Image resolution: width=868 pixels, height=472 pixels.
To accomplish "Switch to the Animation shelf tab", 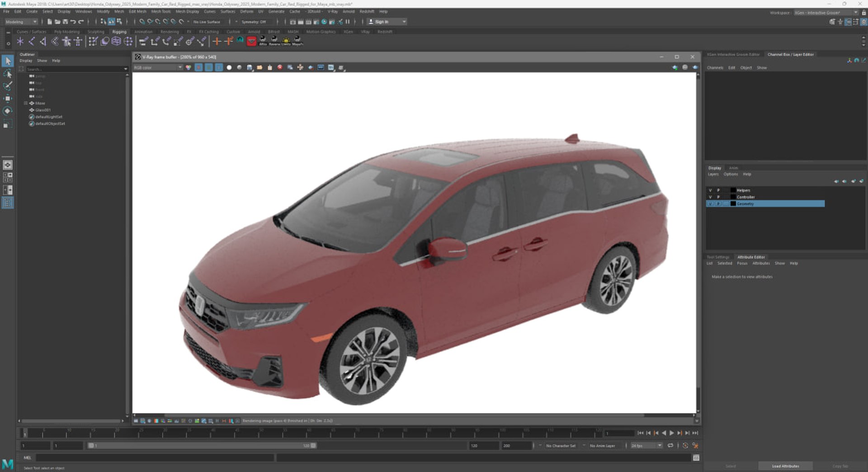I will point(143,32).
